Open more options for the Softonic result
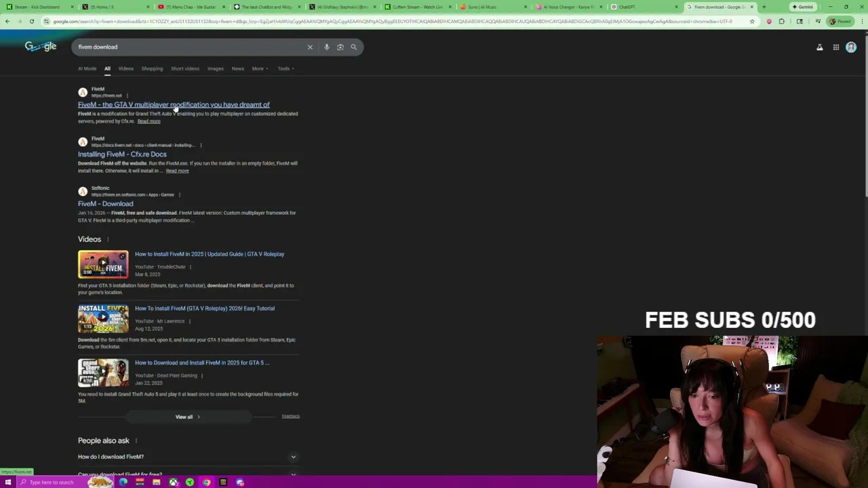This screenshot has height=488, width=868. (179, 195)
